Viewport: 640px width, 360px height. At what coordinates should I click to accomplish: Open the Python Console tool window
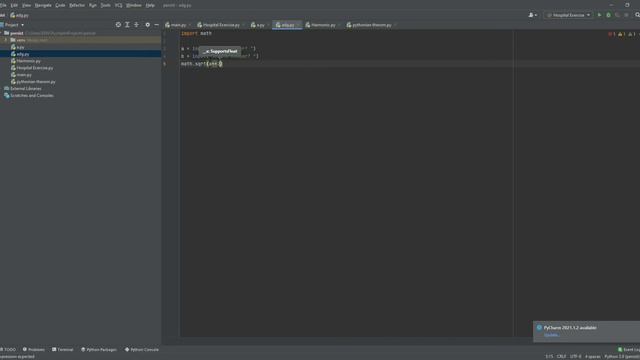click(x=142, y=349)
